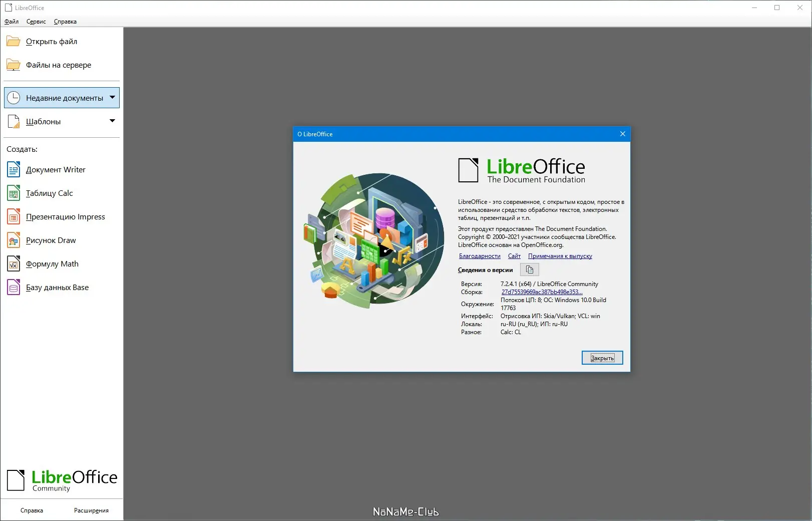Click the Remote Files folder icon

tap(14, 65)
